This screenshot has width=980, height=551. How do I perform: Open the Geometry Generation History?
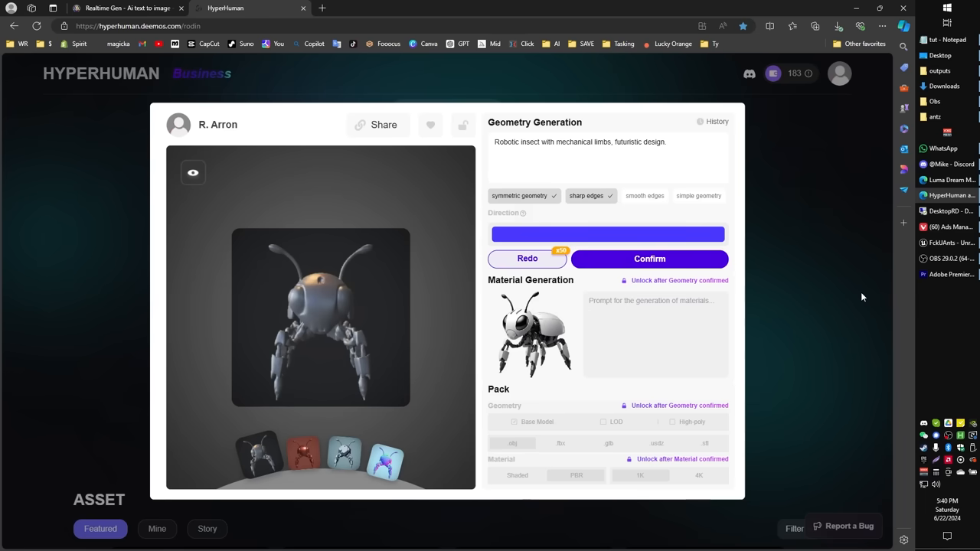pos(712,122)
